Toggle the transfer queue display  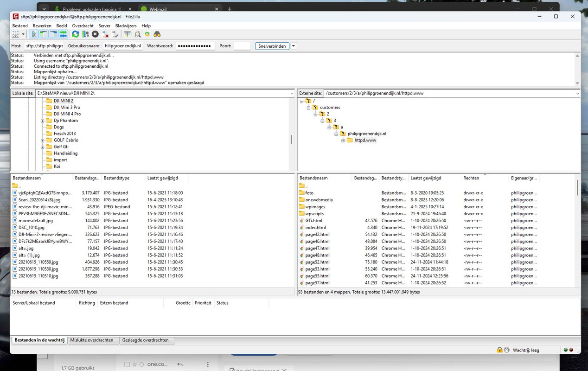pyautogui.click(x=63, y=34)
